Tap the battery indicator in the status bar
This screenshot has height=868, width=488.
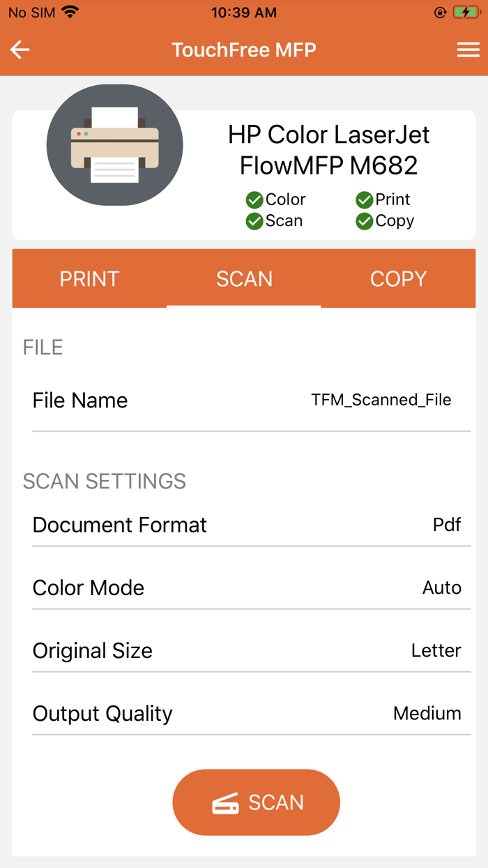pyautogui.click(x=466, y=11)
